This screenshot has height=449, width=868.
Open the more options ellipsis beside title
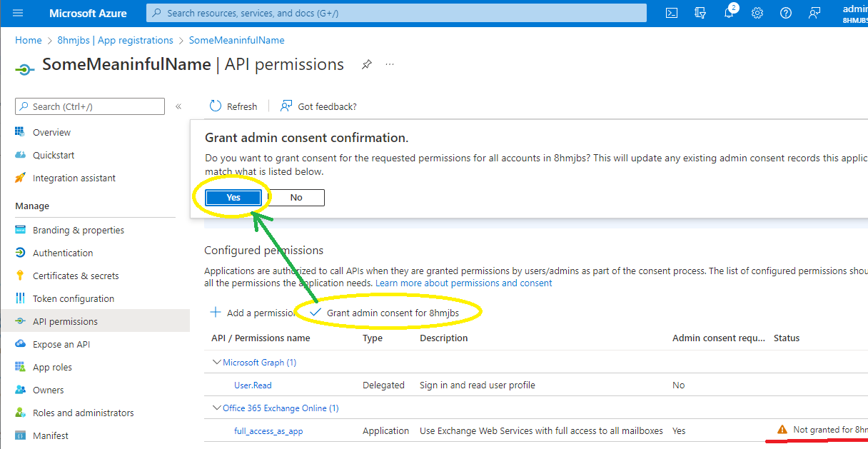pyautogui.click(x=390, y=64)
